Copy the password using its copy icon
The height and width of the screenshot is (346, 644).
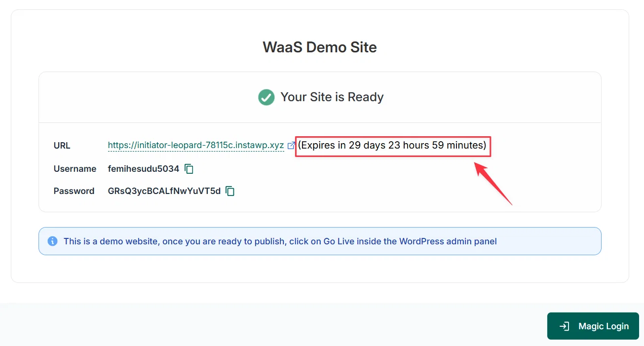point(230,191)
